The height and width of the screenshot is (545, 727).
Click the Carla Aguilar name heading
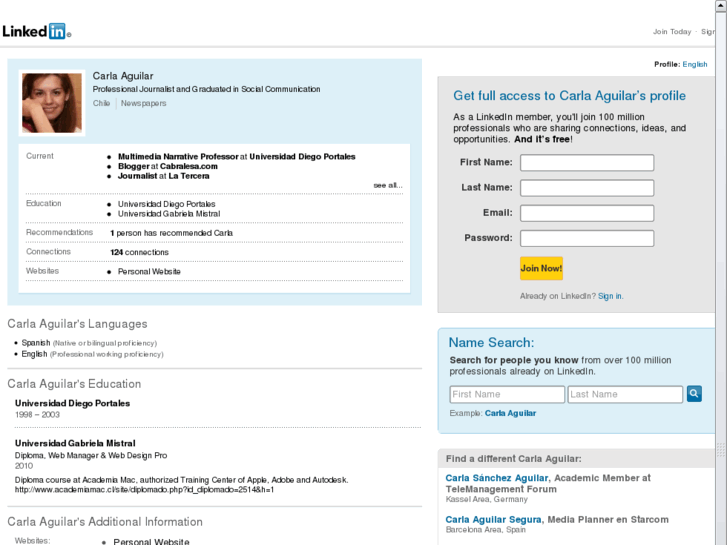click(x=123, y=76)
